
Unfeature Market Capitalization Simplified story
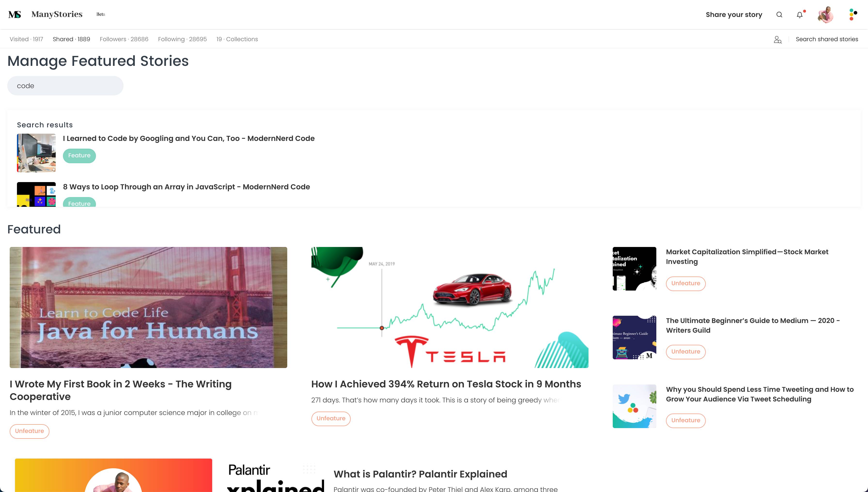[x=685, y=284]
